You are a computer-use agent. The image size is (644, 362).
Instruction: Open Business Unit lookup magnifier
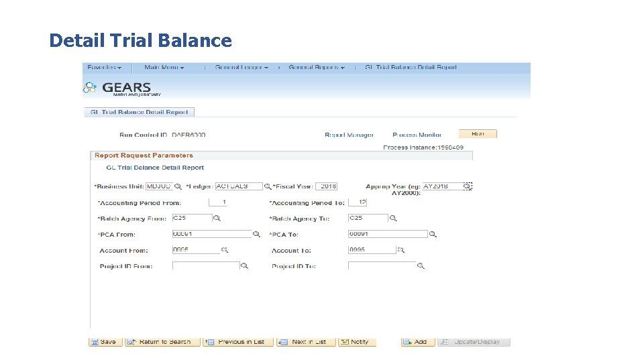(x=178, y=186)
